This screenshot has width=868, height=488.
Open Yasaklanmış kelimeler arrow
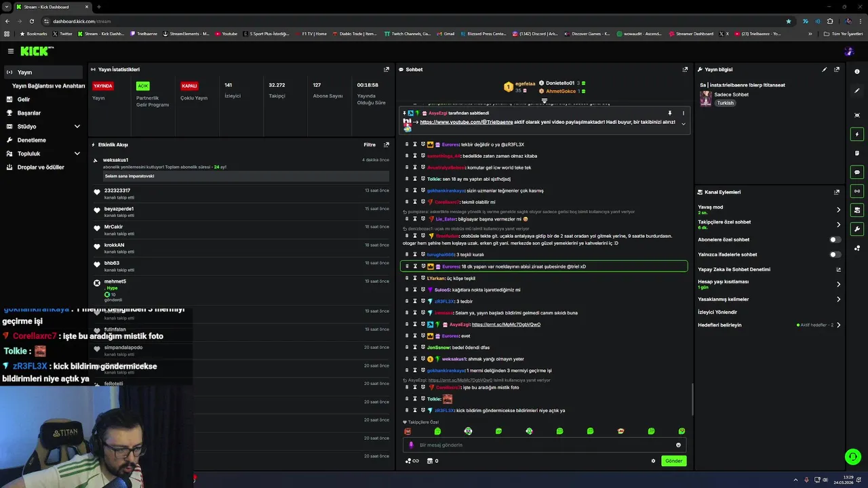pyautogui.click(x=838, y=299)
